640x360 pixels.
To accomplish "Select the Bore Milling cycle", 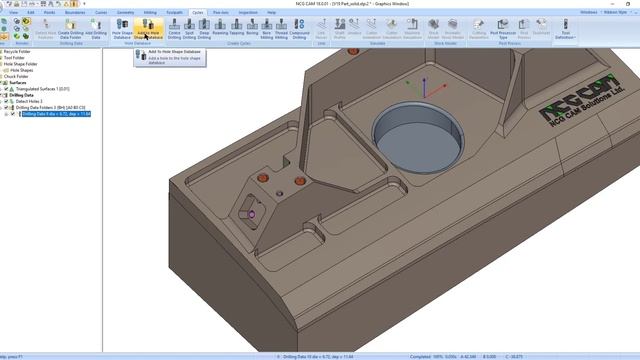I will click(267, 29).
